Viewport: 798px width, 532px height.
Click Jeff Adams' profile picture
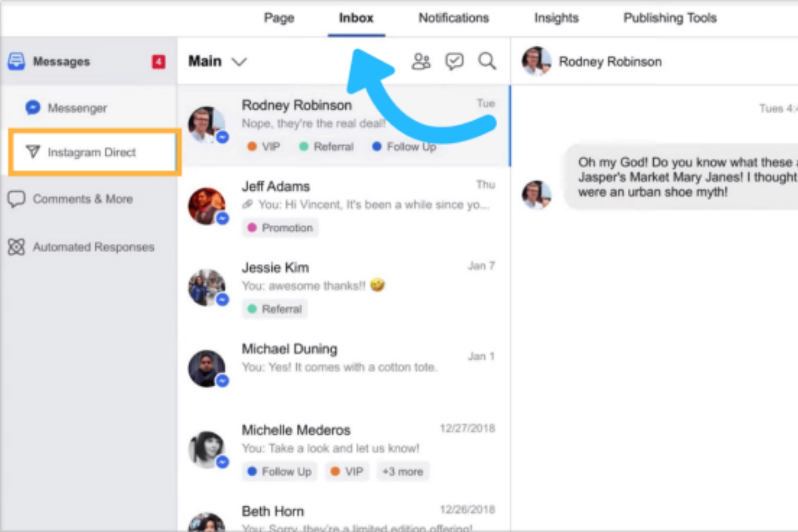click(x=207, y=206)
